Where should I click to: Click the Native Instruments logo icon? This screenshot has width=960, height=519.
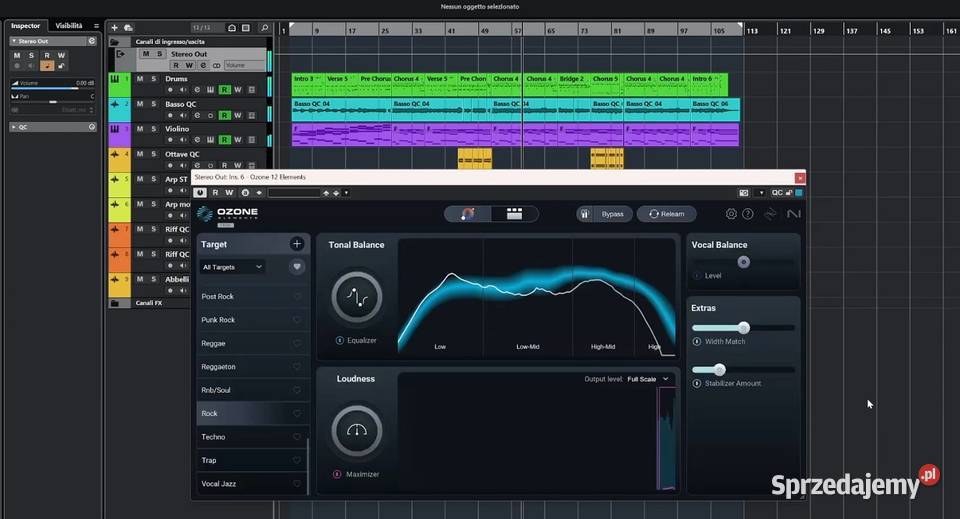click(x=793, y=214)
